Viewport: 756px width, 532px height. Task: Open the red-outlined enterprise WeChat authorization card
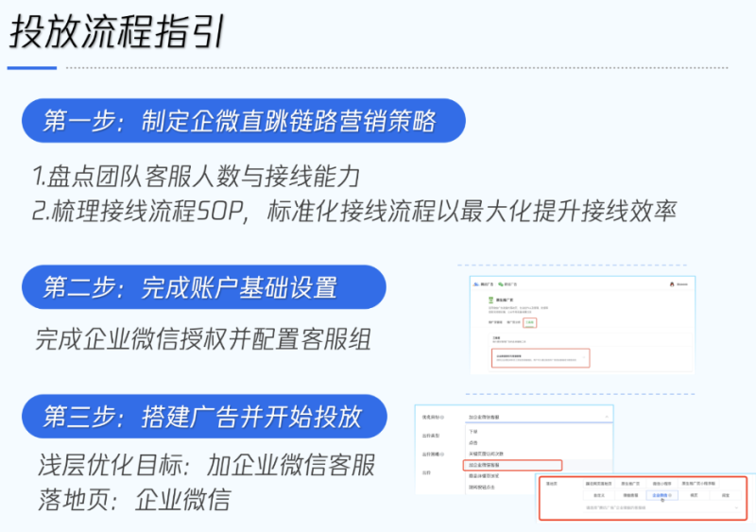click(541, 358)
